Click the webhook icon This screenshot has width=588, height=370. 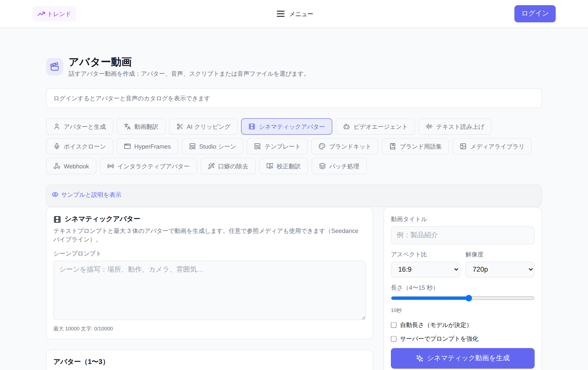coord(57,166)
